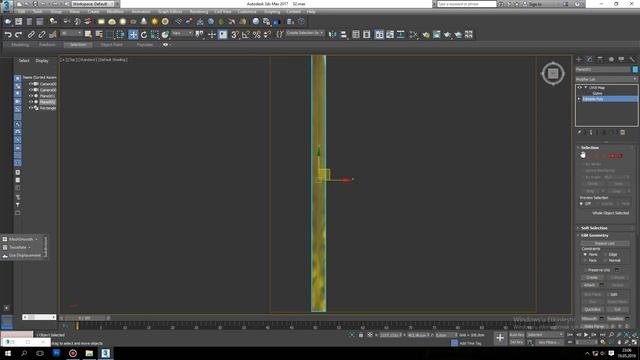Image resolution: width=640 pixels, height=360 pixels.
Task: Open the Customize menu
Action: click(x=247, y=12)
